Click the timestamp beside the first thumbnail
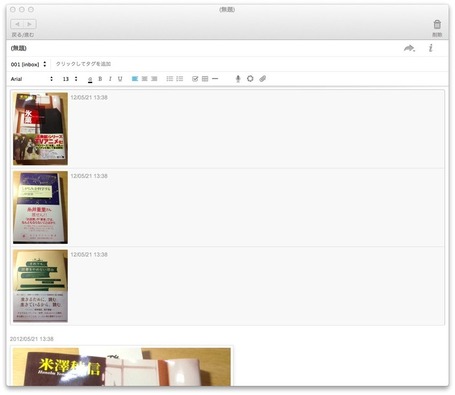Viewport: 455px width, 395px height. 89,98
